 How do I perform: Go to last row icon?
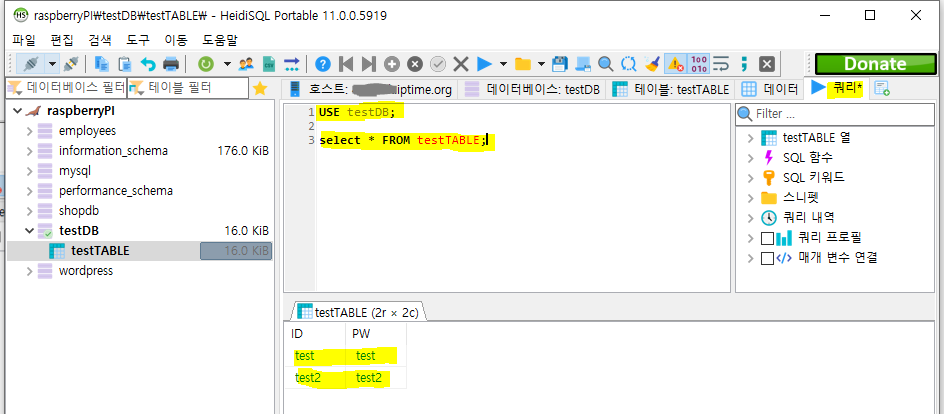click(368, 63)
